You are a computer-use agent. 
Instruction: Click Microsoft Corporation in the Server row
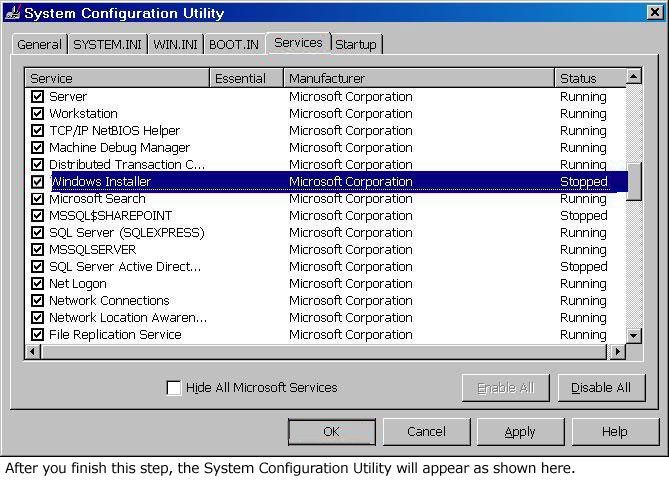point(351,96)
